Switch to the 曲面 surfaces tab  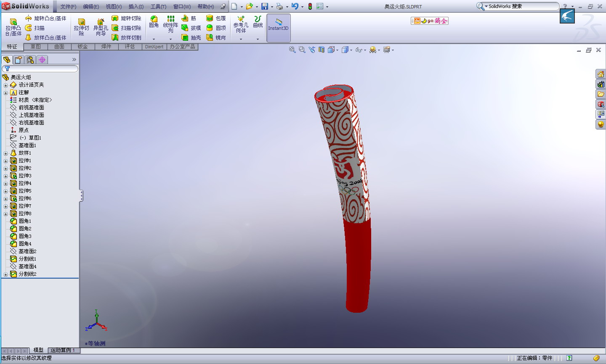pos(59,47)
